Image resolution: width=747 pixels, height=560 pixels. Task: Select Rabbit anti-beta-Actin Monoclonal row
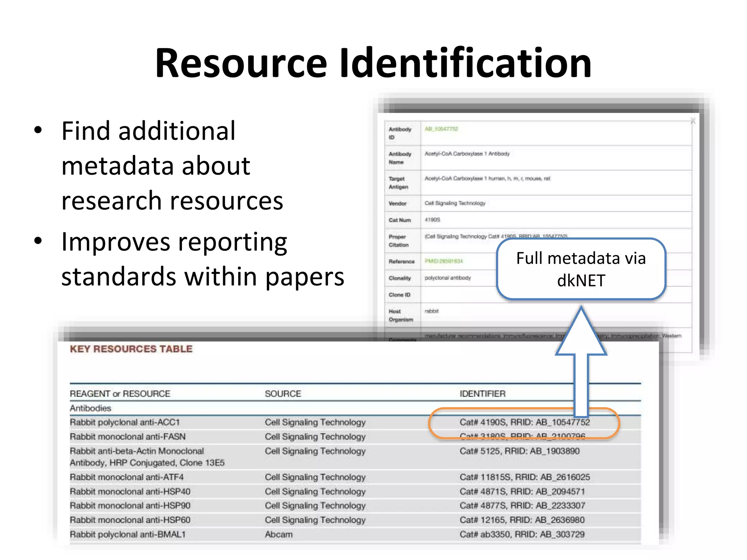click(355, 457)
